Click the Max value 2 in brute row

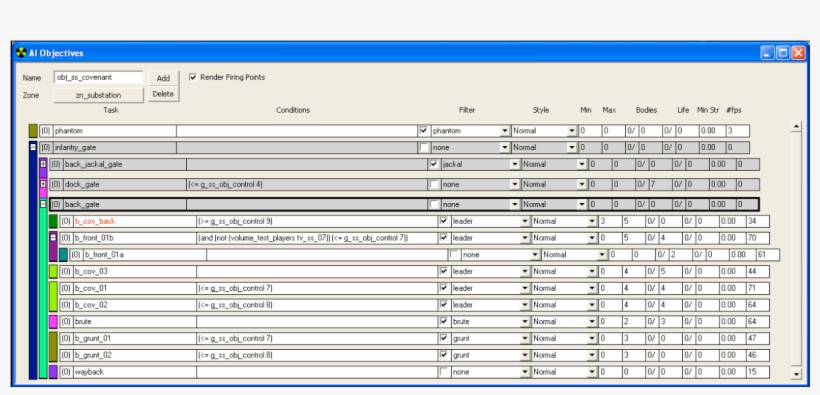coord(633,321)
